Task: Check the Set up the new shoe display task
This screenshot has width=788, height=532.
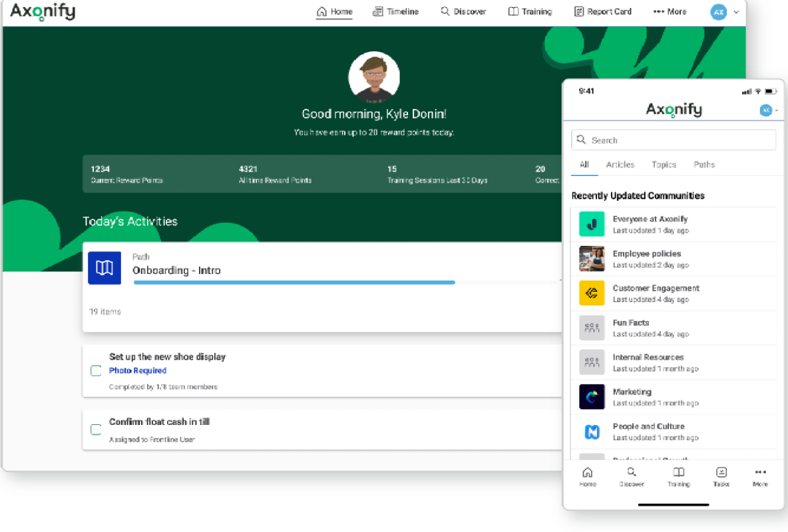Action: [96, 371]
